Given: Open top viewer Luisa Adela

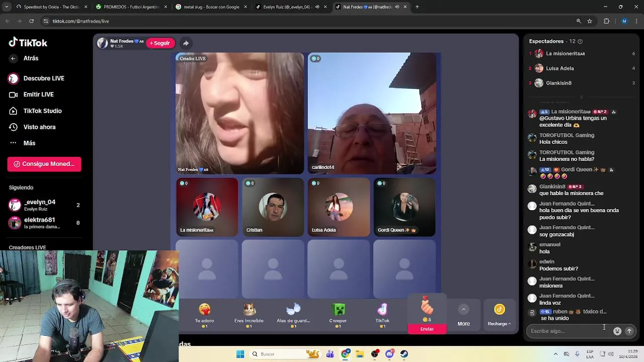Looking at the screenshot, I should [582, 68].
